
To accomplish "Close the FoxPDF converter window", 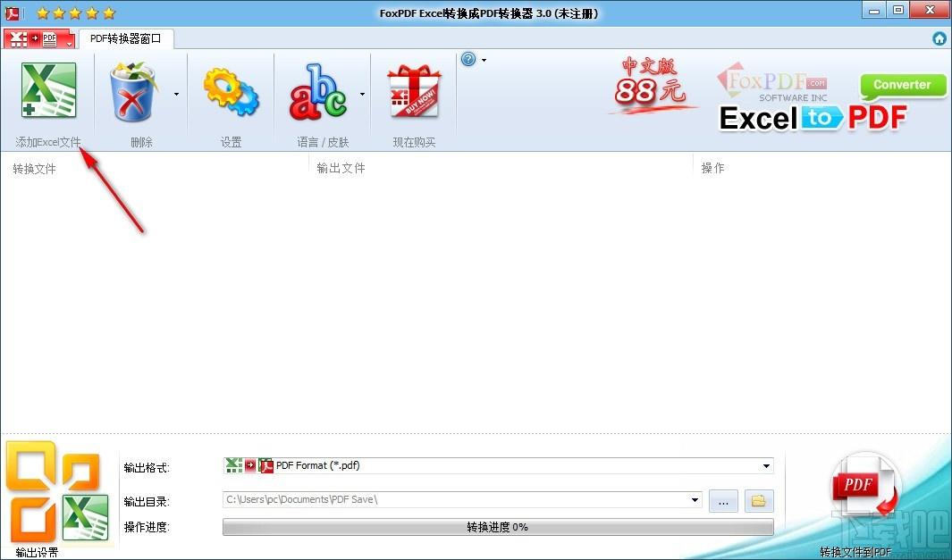I will point(931,10).
